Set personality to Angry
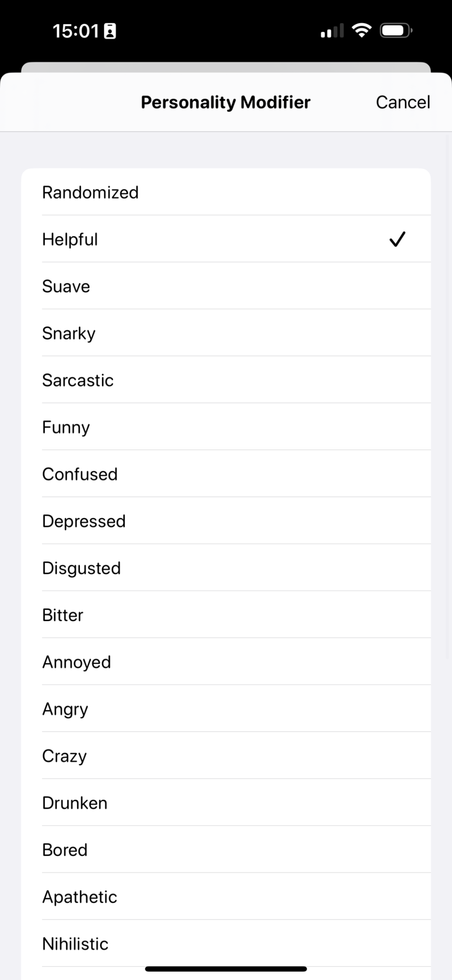 [x=65, y=709]
